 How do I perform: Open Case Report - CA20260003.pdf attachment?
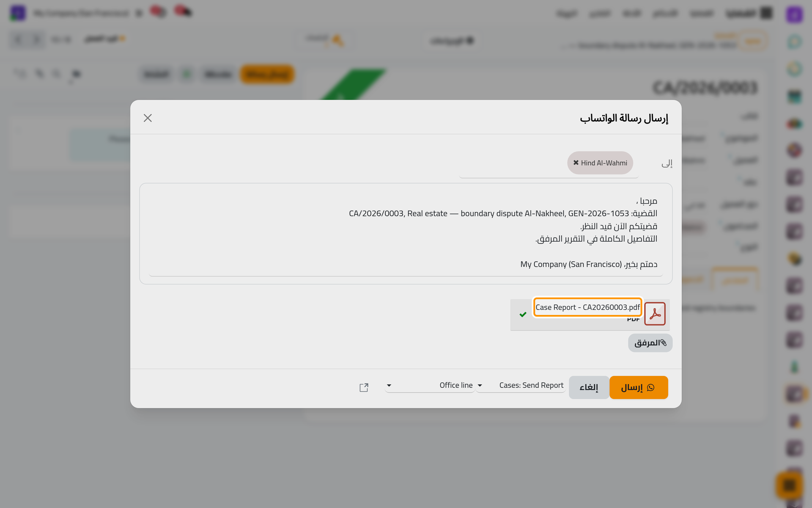tap(587, 307)
